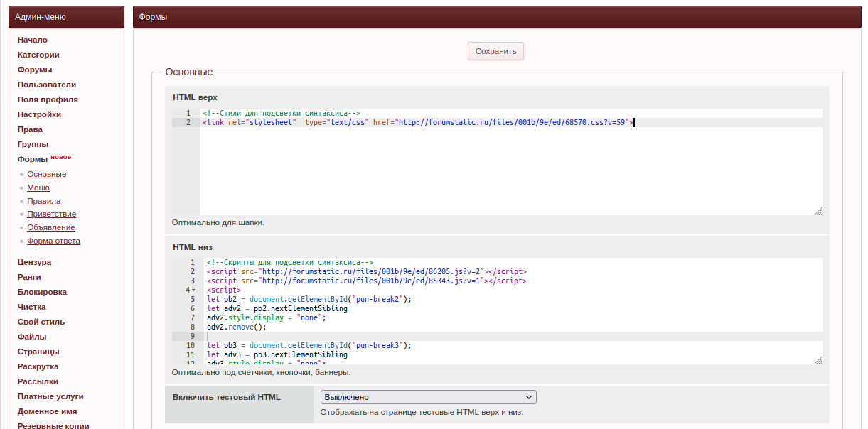Click the 'let adv3' code line

277,354
